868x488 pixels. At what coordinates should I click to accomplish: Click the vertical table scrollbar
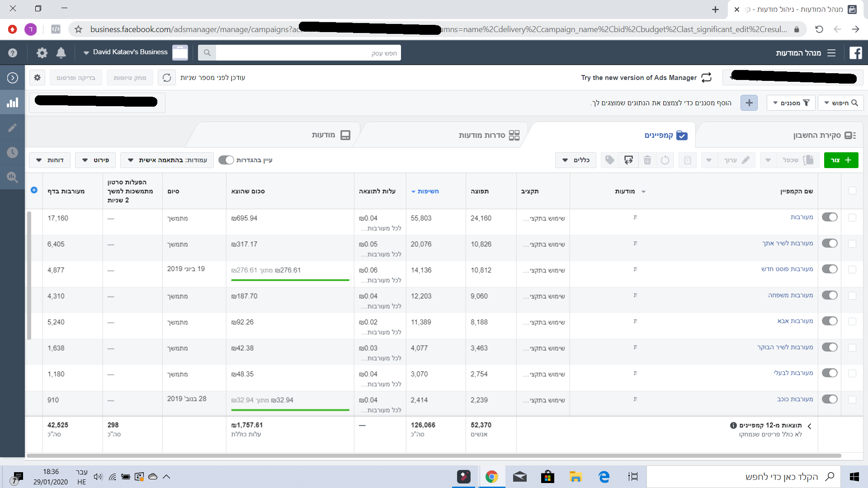click(29, 275)
